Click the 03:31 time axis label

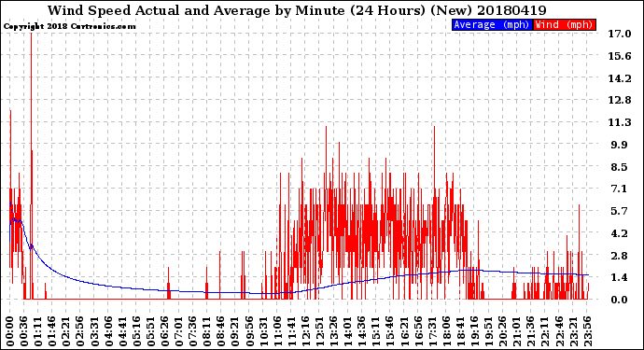[x=94, y=331]
